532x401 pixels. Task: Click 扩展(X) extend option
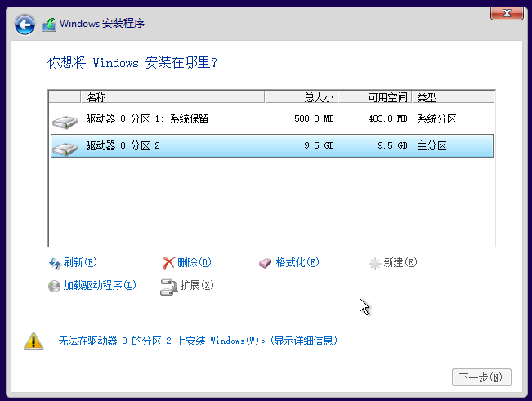[197, 285]
